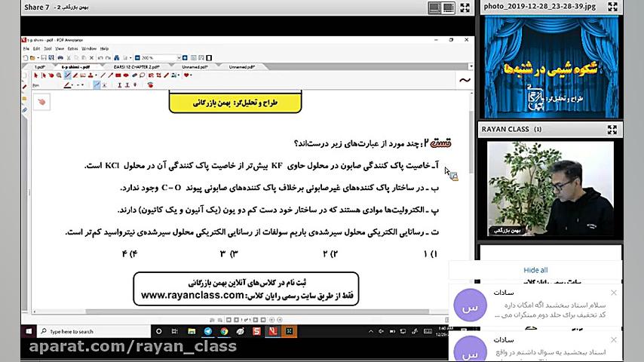Screen dimensions: 644x362
Task: Click the open folder icon
Action: [32, 58]
